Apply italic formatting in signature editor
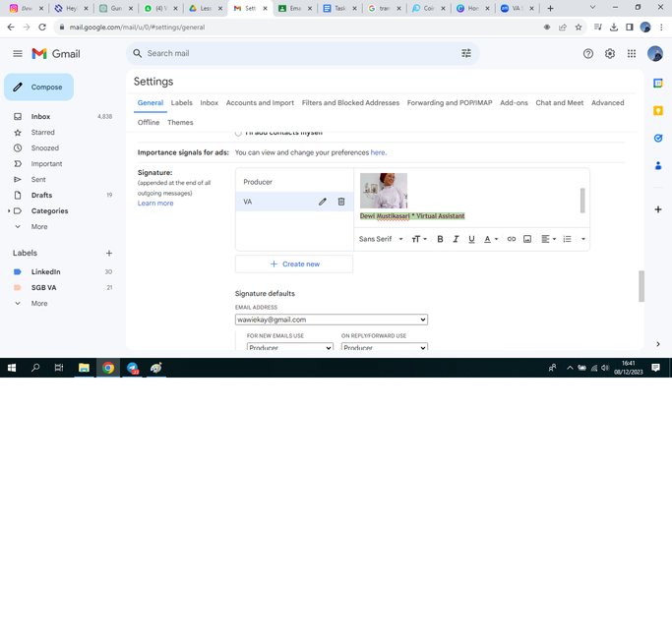The width and height of the screenshot is (672, 644). tap(456, 239)
